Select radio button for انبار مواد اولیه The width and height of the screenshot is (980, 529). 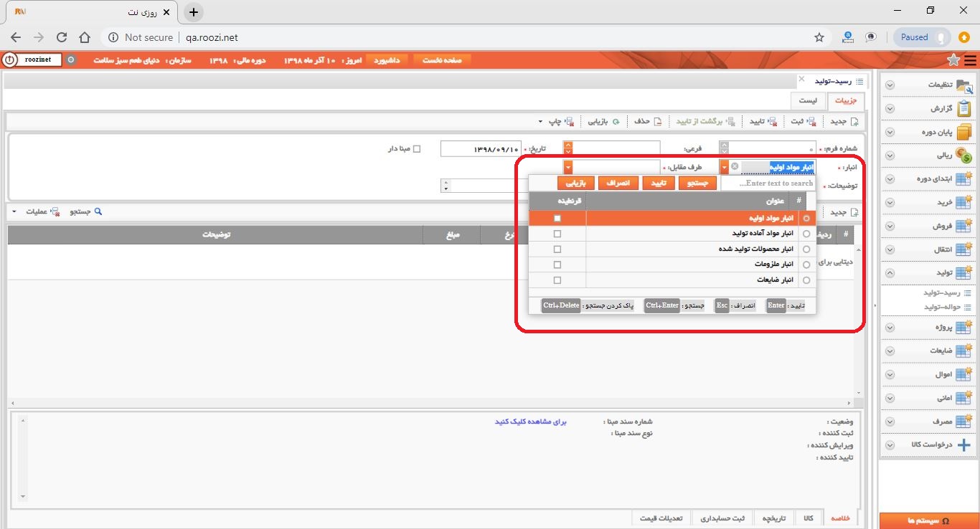[x=806, y=218]
